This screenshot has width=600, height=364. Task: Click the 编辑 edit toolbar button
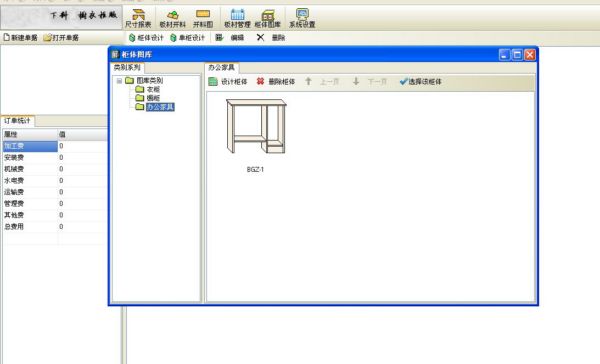point(230,38)
